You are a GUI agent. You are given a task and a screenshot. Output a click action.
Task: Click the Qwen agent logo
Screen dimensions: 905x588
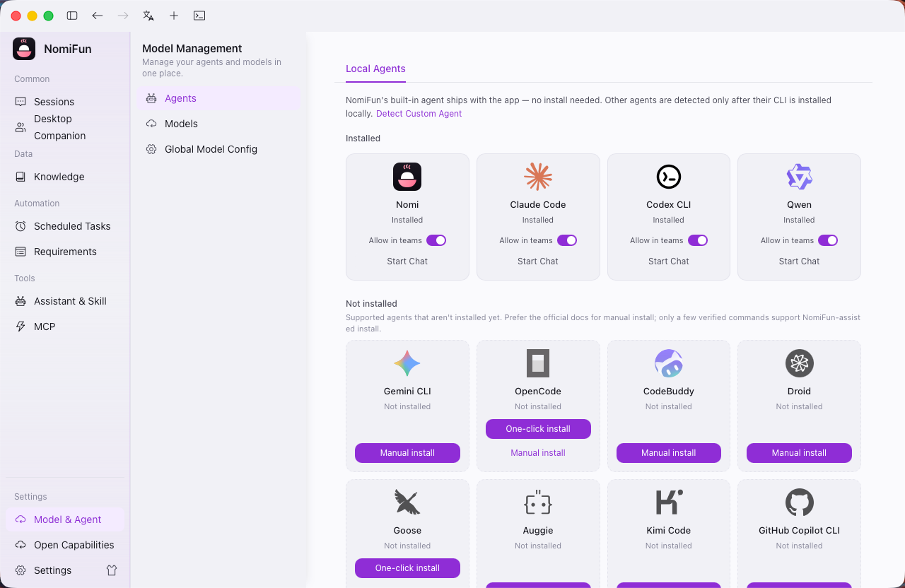point(799,177)
